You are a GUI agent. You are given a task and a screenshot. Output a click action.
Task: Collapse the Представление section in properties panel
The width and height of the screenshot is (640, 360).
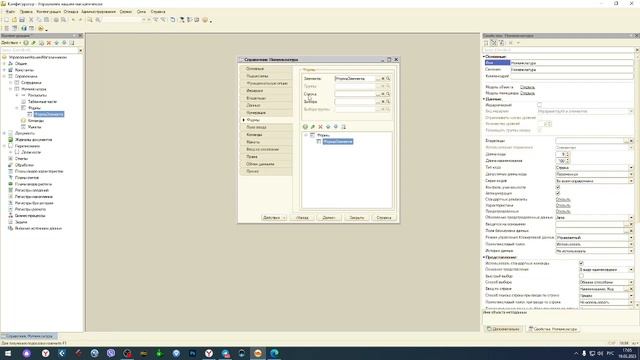coord(484,257)
